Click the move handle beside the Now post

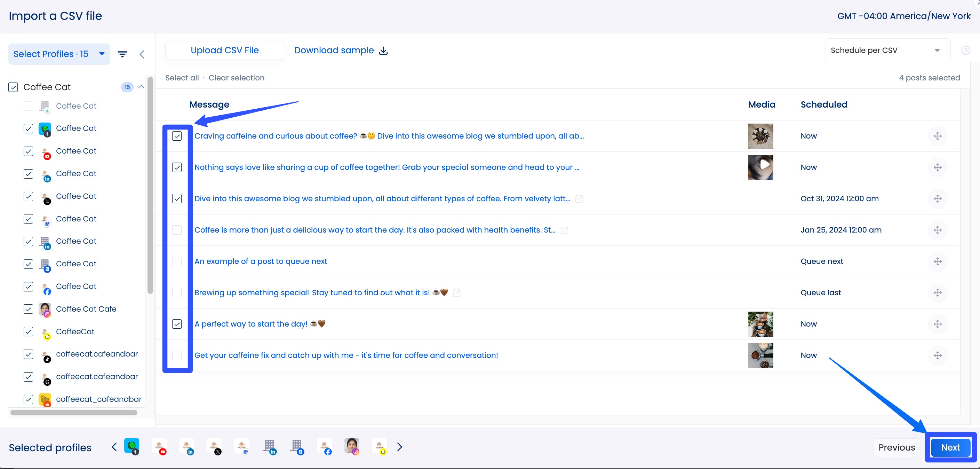pos(938,136)
